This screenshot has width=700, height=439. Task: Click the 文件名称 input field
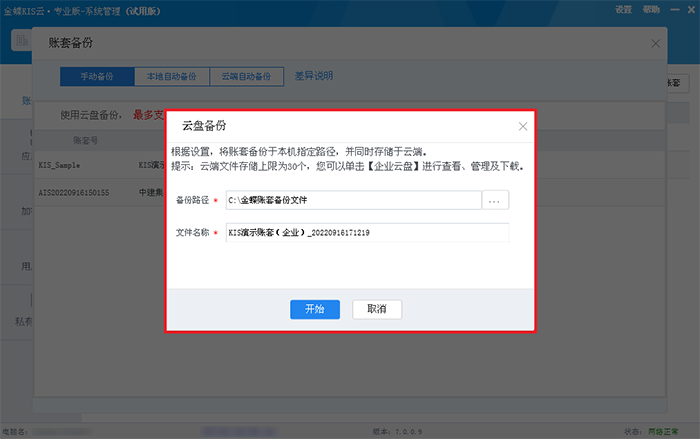[x=367, y=232]
